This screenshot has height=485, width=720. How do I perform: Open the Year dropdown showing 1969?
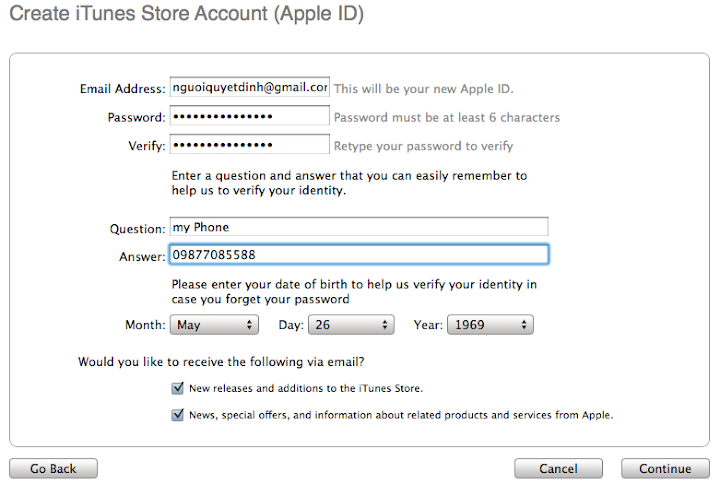click(490, 325)
